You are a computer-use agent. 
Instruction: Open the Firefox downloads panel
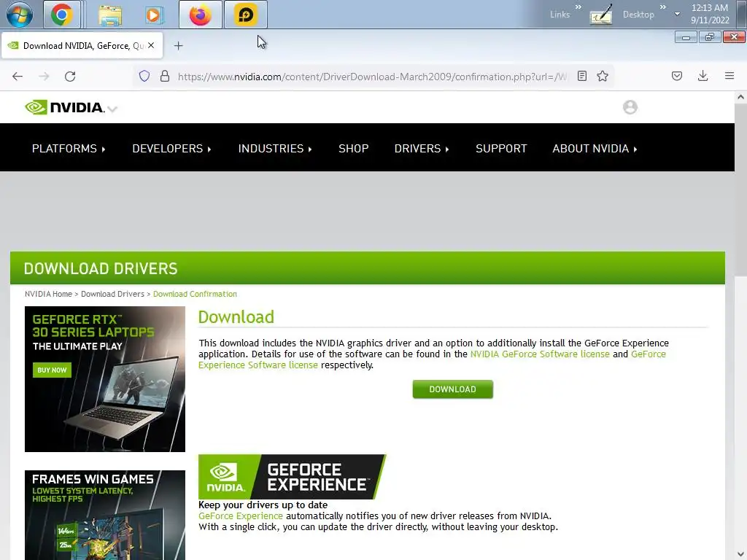pyautogui.click(x=703, y=76)
